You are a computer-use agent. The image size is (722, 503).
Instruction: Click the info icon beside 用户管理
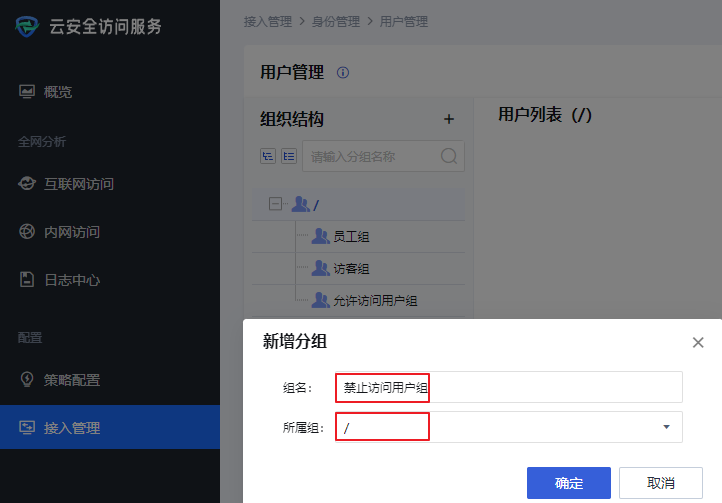(343, 73)
